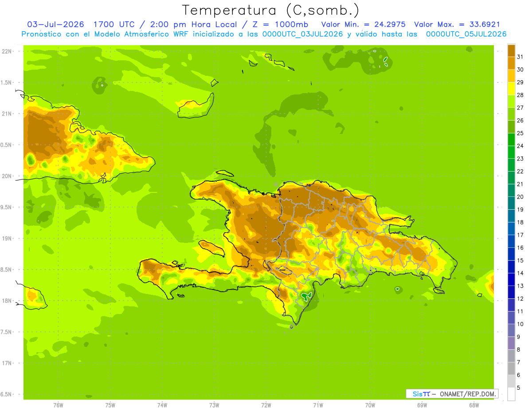Click legend value '22'
Viewport: 532px width, 411px height.
pos(520,171)
